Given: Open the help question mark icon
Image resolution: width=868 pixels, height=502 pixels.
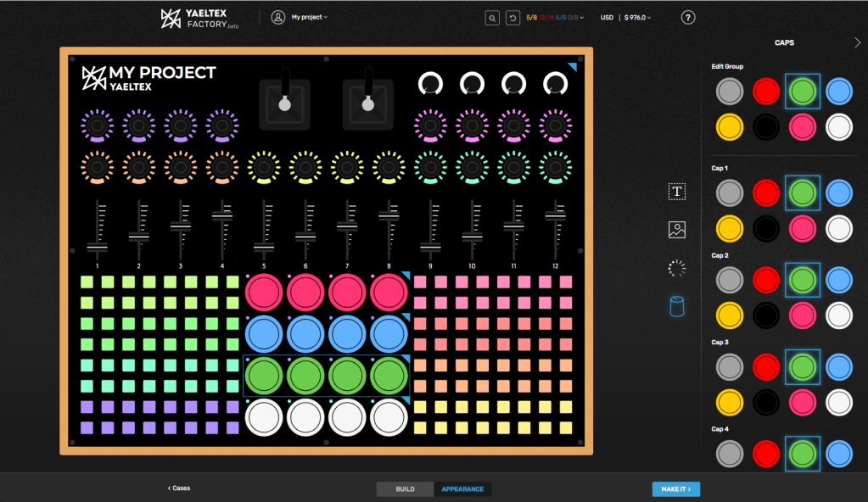Looking at the screenshot, I should click(x=688, y=18).
